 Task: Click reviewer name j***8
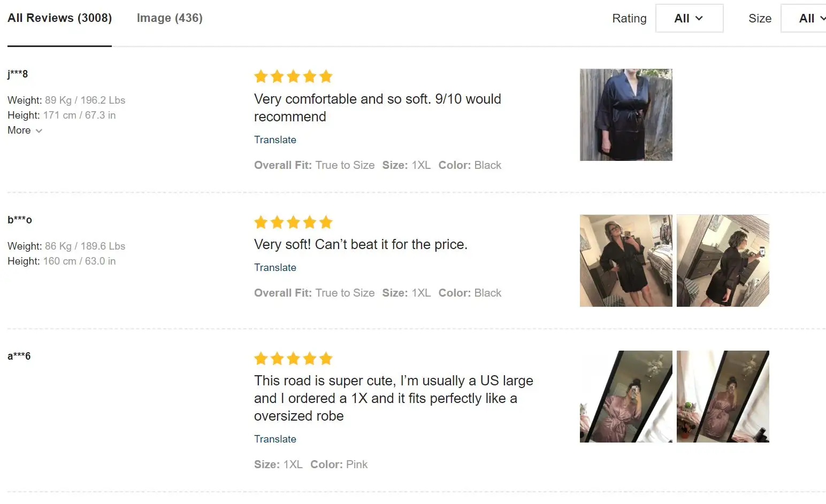pyautogui.click(x=18, y=74)
